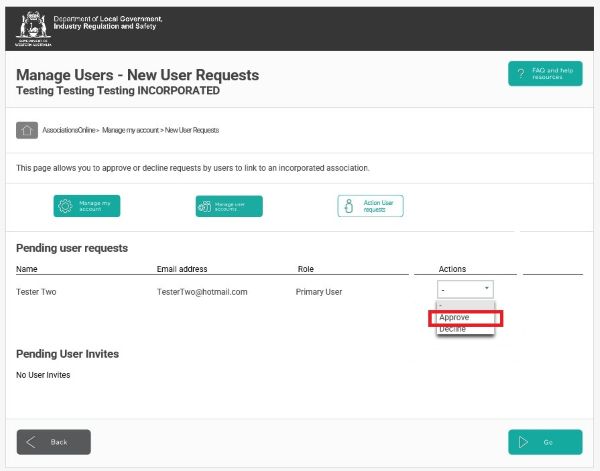Click the Email address column header
Viewport: 600px width, 471px height.
182,269
